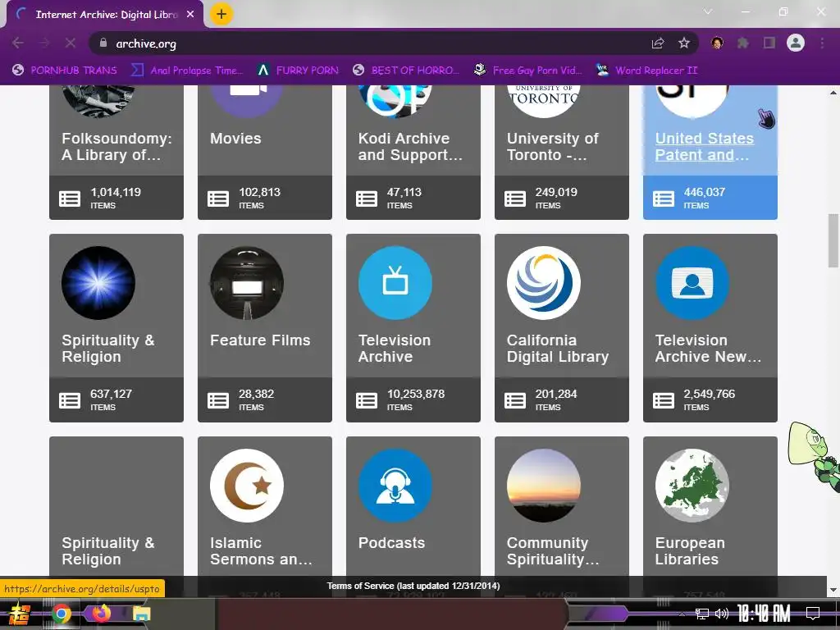
Task: Click the list icon beside 102,813 items
Action: click(x=218, y=199)
